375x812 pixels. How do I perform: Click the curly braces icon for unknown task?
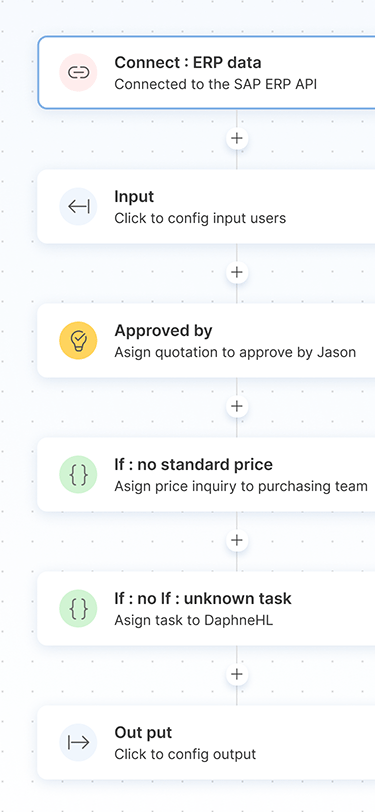pos(78,608)
